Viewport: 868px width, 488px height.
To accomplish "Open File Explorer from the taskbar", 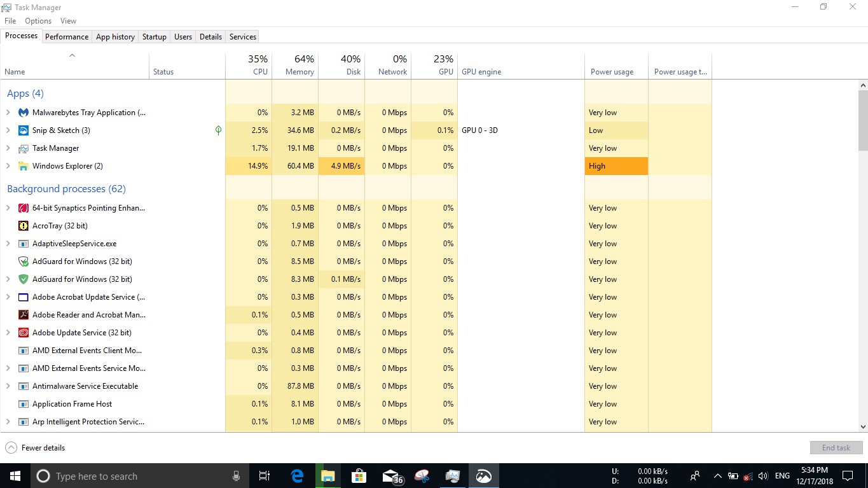I will tap(327, 476).
